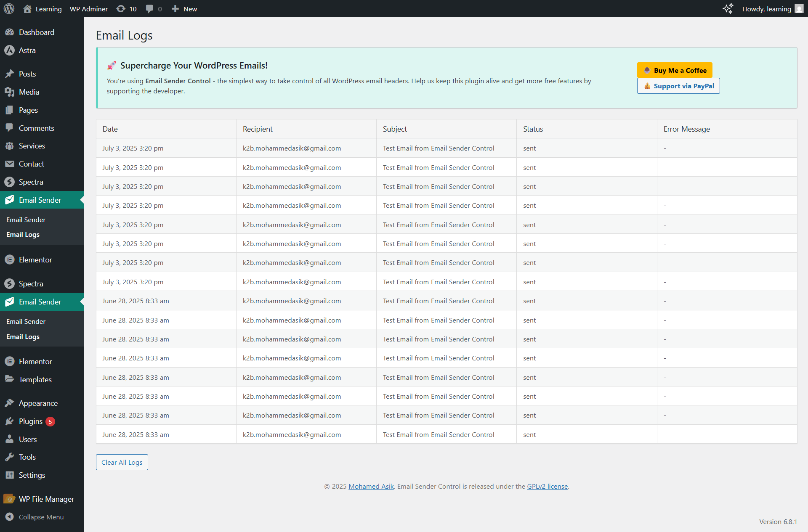
Task: Open the Howdy, learning account menu
Action: click(773, 9)
